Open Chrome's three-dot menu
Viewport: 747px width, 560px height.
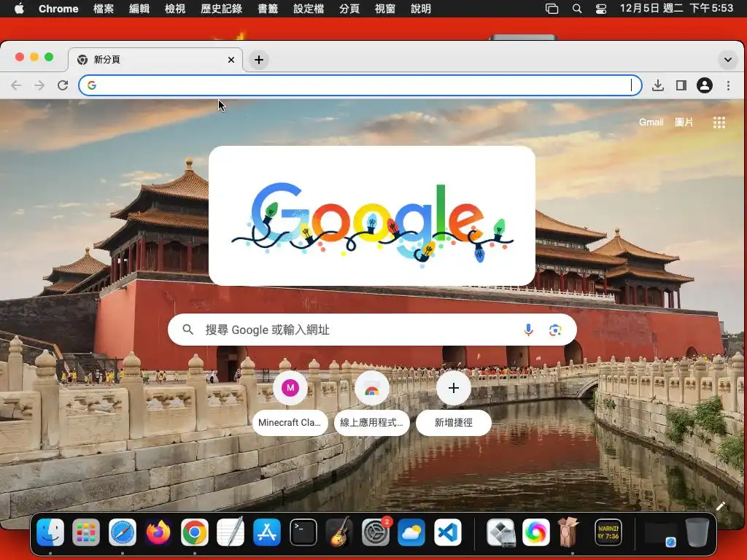click(728, 85)
